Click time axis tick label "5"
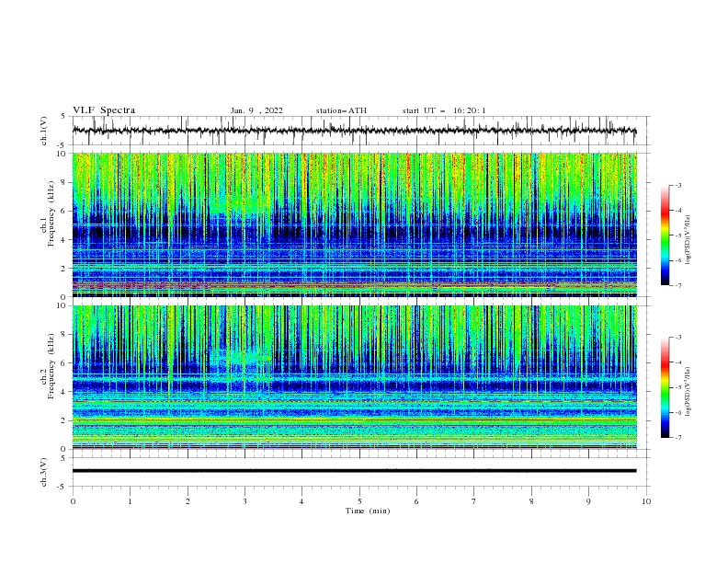The height and width of the screenshot is (563, 728). click(359, 501)
